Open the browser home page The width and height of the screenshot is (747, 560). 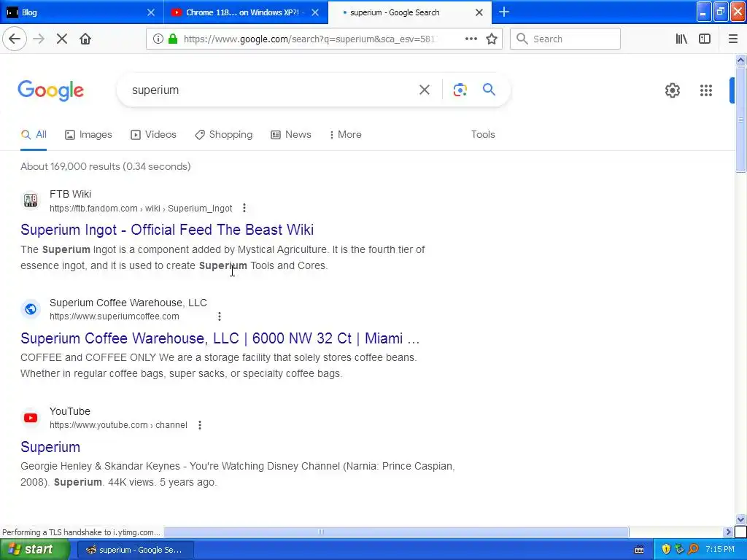click(85, 39)
